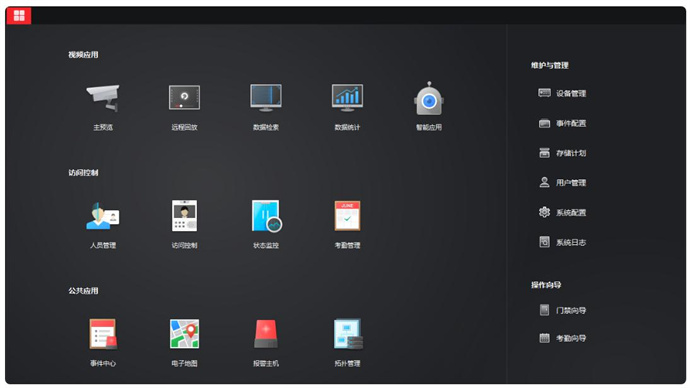Screen dimensions: 690x388
Task: Open 报警主机 red siren alarm icon
Action: (x=266, y=334)
